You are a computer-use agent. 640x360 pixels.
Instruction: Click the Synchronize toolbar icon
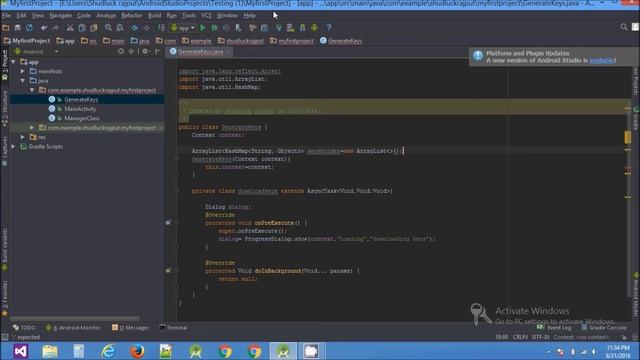tap(29, 28)
